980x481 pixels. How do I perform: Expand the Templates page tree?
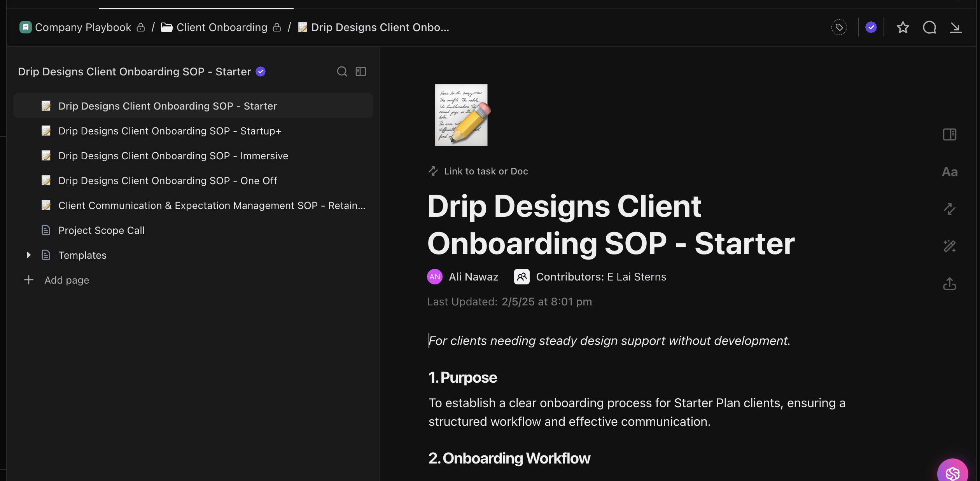tap(28, 255)
